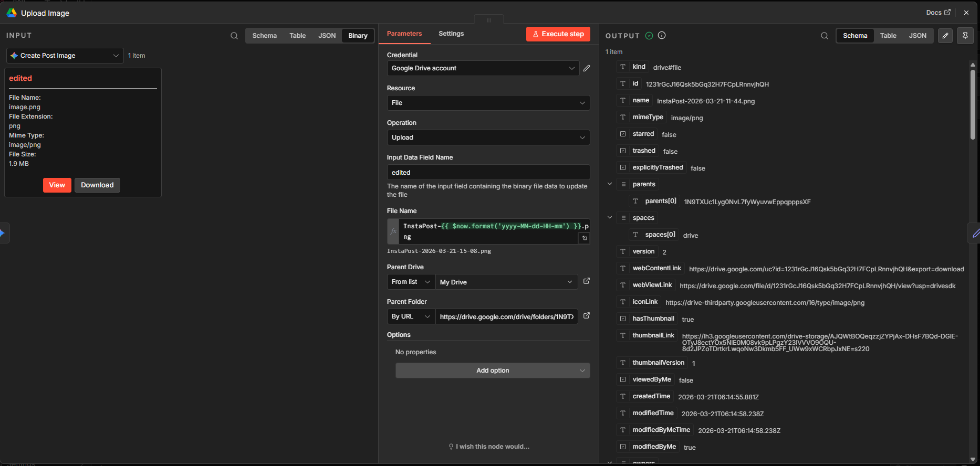Download the edited binary file
Screen dimensions: 980x466
coord(97,185)
